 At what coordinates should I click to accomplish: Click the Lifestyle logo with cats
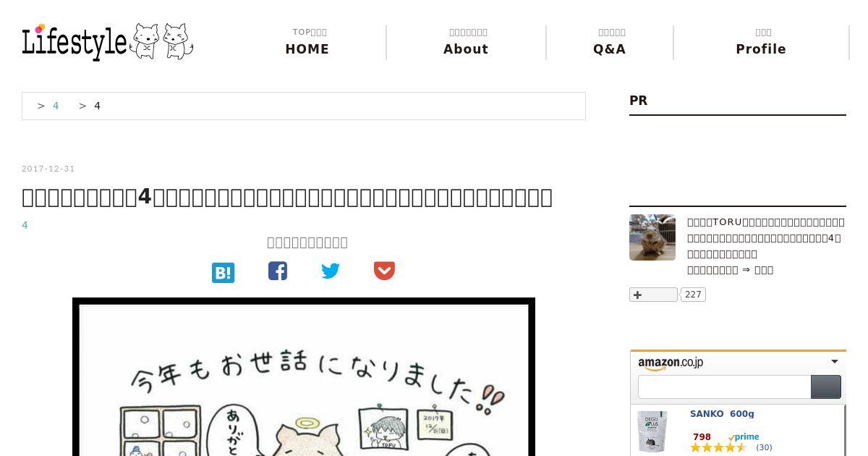[x=108, y=41]
